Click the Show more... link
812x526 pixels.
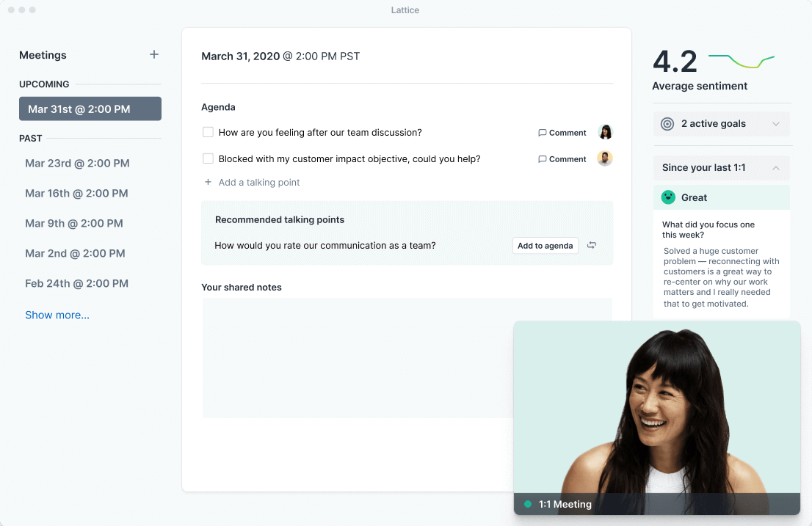point(57,315)
